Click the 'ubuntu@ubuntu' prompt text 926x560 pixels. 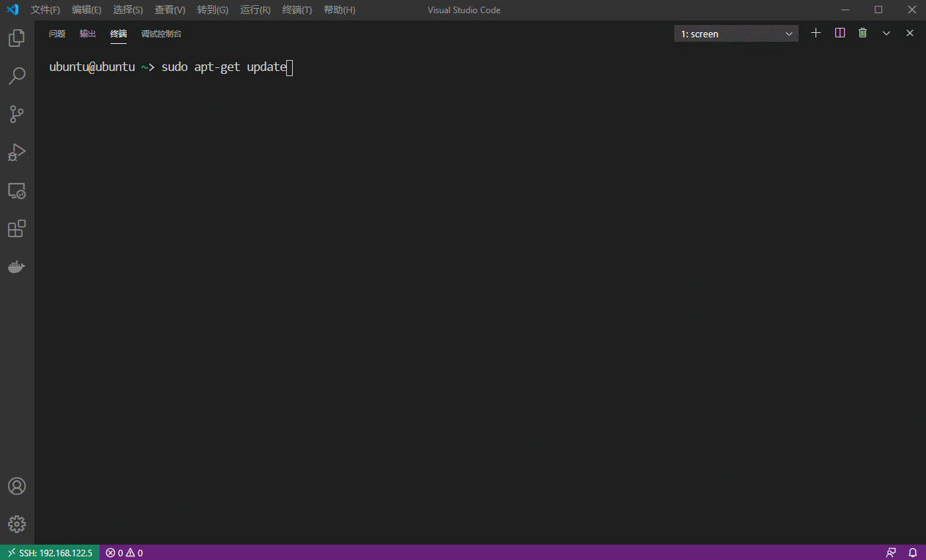(x=92, y=67)
